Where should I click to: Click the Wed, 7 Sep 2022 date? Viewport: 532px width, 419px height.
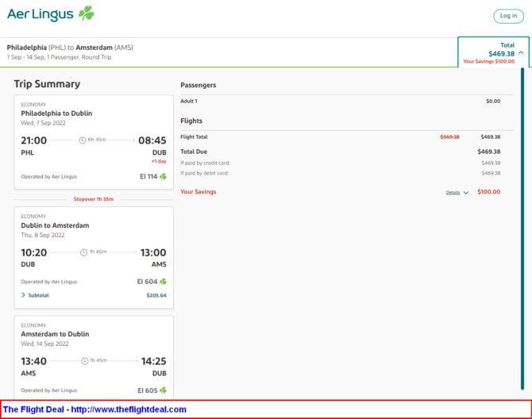click(x=43, y=123)
